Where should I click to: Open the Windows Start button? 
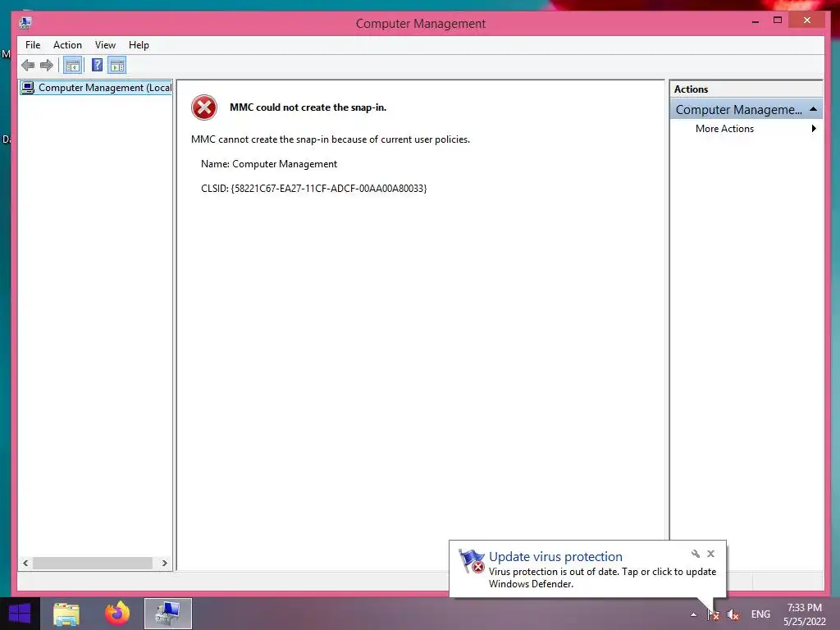click(20, 614)
